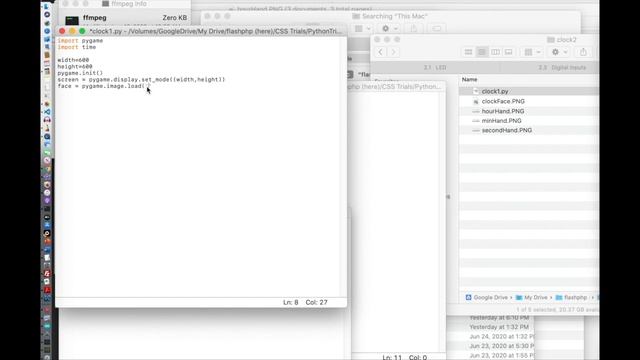Click the 'ffmpeg' name in the Info window

coord(94,18)
